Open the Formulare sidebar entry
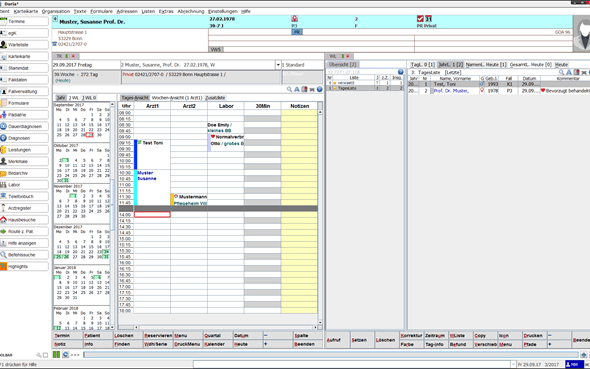This screenshot has width=590, height=369. [24, 103]
